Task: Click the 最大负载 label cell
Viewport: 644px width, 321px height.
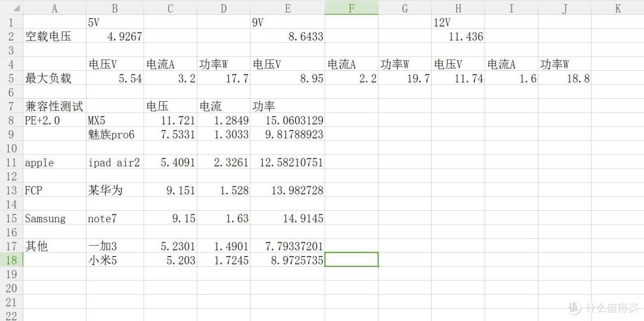Action: pos(55,78)
